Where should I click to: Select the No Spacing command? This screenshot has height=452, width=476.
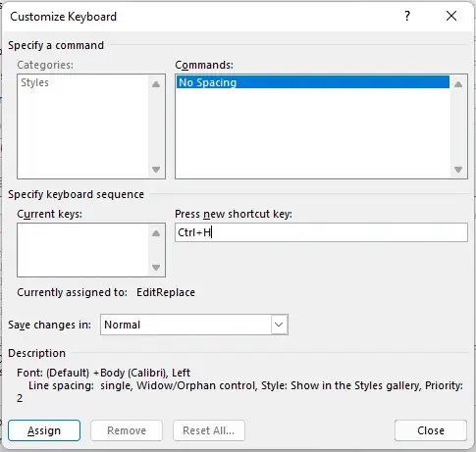(x=313, y=82)
